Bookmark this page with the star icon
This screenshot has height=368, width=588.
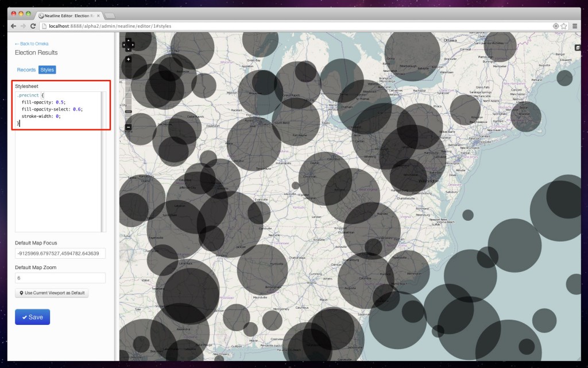564,26
